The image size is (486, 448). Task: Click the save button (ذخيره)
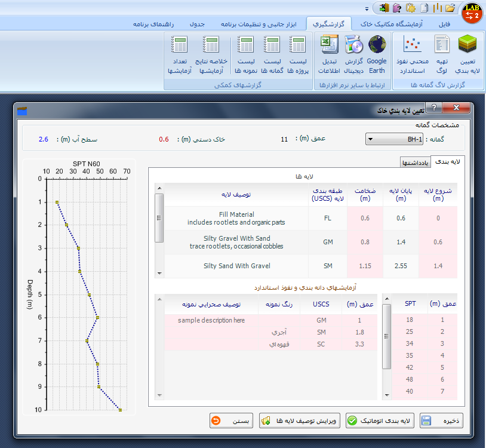pos(442,421)
